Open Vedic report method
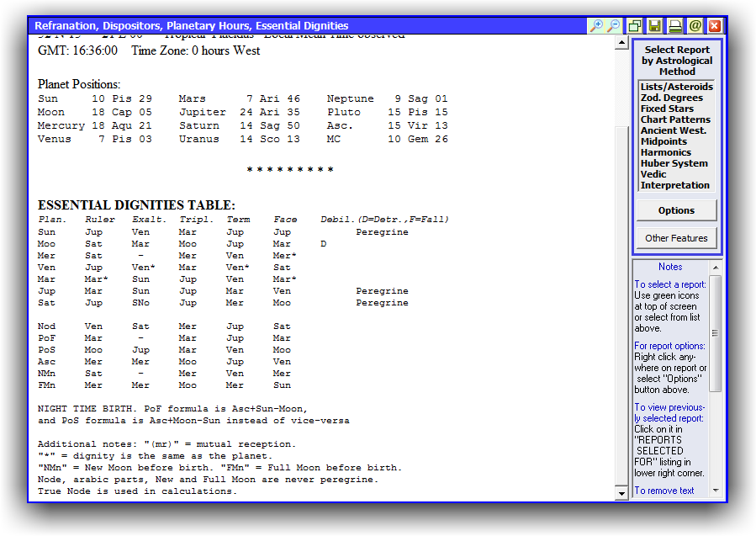This screenshot has width=756, height=536. click(653, 174)
